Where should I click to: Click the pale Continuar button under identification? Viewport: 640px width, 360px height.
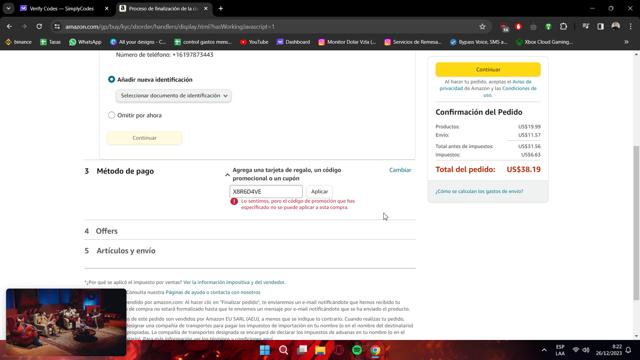pos(144,138)
